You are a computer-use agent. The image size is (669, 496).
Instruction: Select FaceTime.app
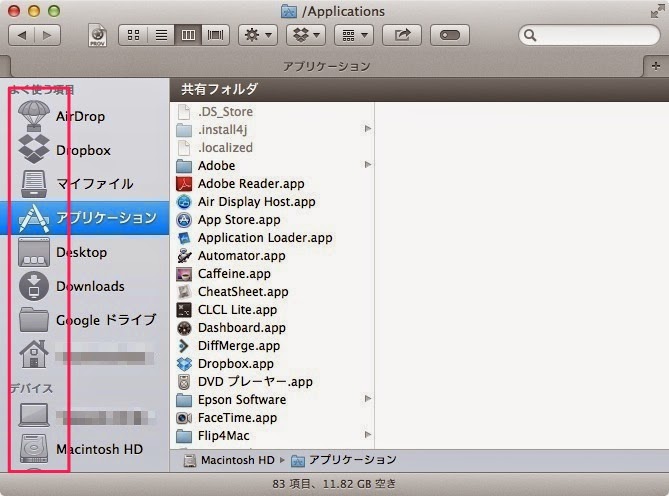click(272, 418)
